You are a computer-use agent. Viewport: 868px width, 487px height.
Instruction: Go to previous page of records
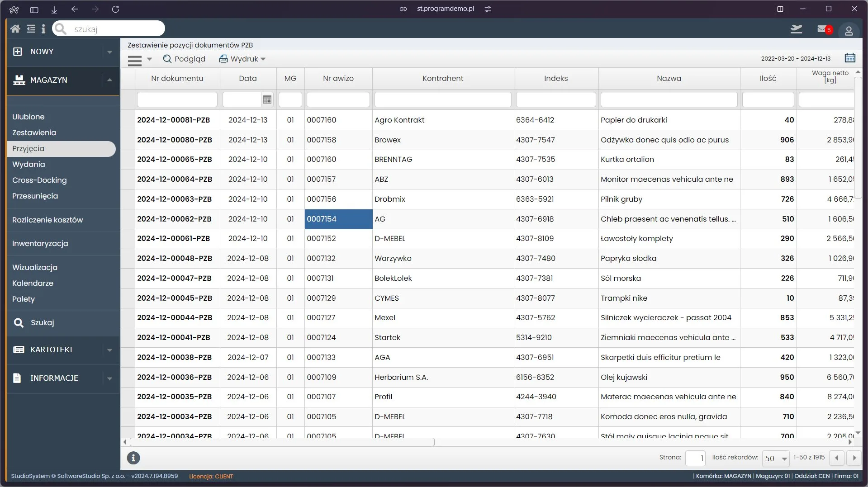click(836, 458)
